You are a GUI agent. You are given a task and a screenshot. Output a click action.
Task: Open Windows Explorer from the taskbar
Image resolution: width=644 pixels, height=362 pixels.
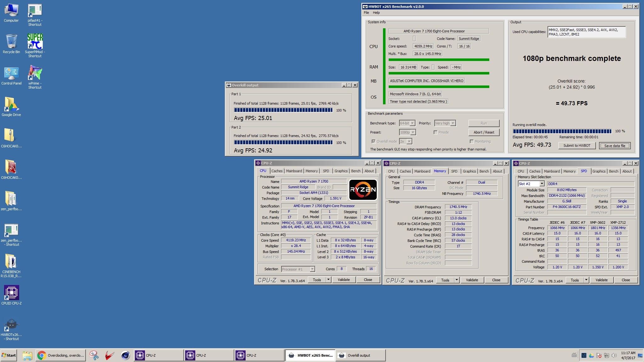(27, 355)
